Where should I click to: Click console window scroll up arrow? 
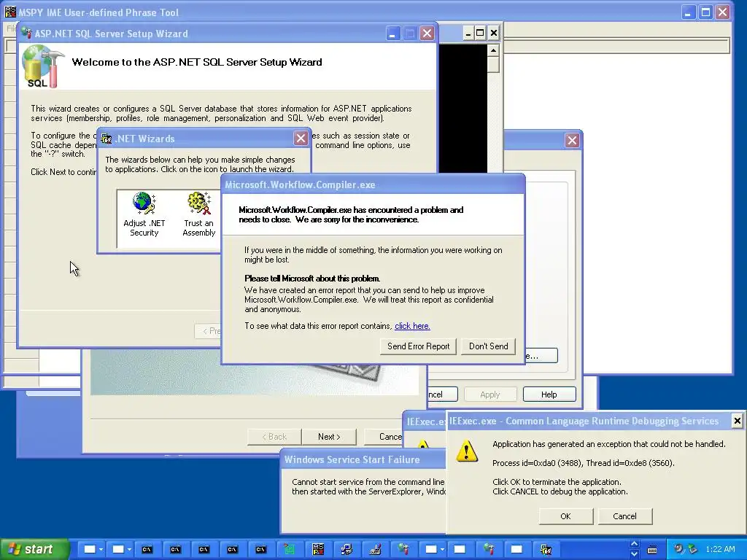[x=493, y=50]
